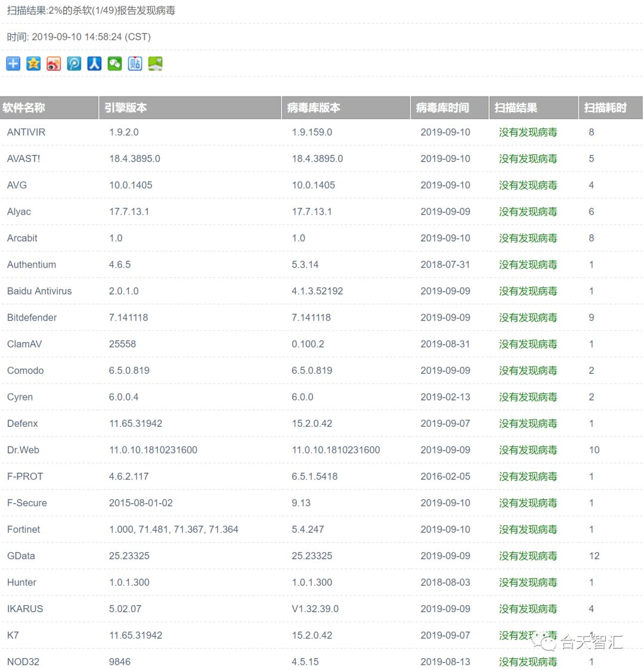Select the Alyac row name
The image size is (644, 670).
tap(19, 212)
